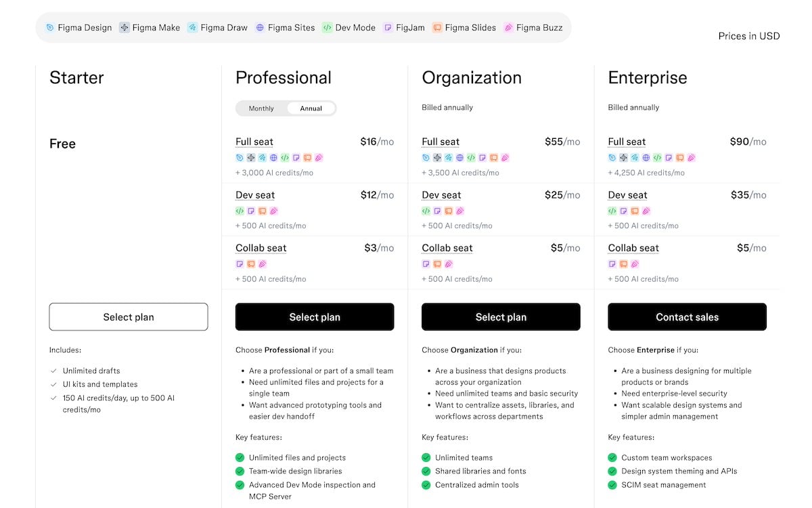
Task: Click Full seat label under Enterprise
Action: point(627,142)
